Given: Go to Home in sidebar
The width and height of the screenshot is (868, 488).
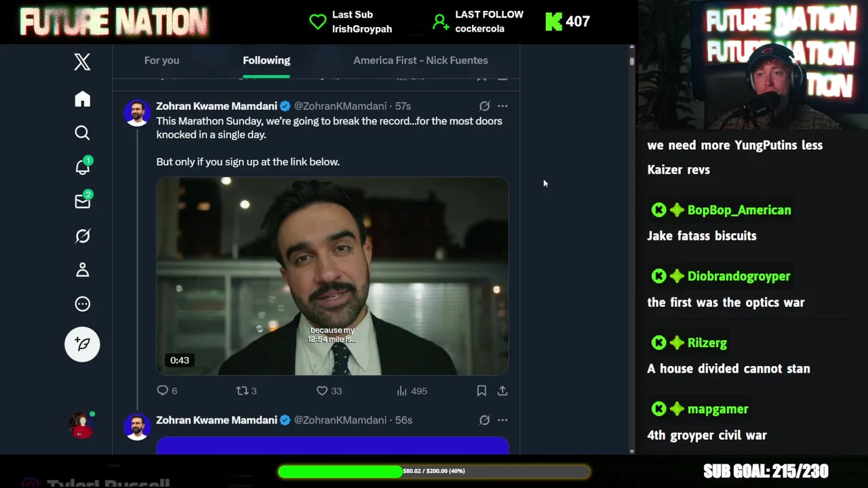Looking at the screenshot, I should click(82, 99).
